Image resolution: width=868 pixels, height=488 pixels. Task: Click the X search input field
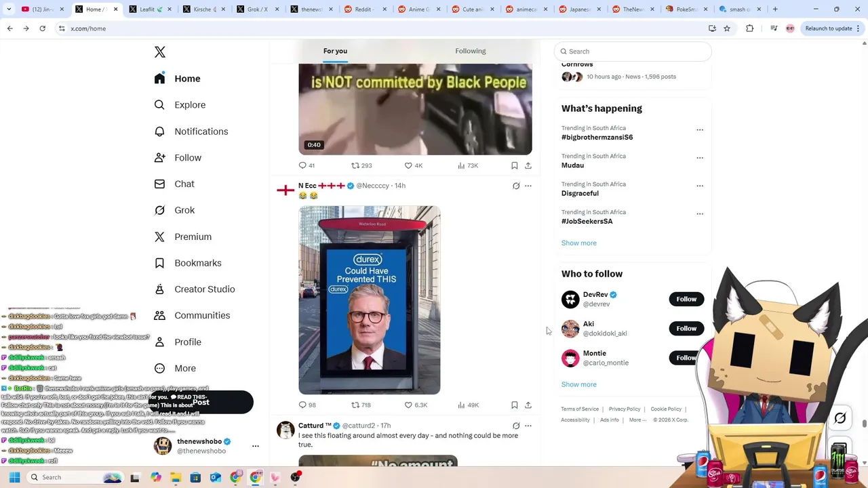(633, 52)
